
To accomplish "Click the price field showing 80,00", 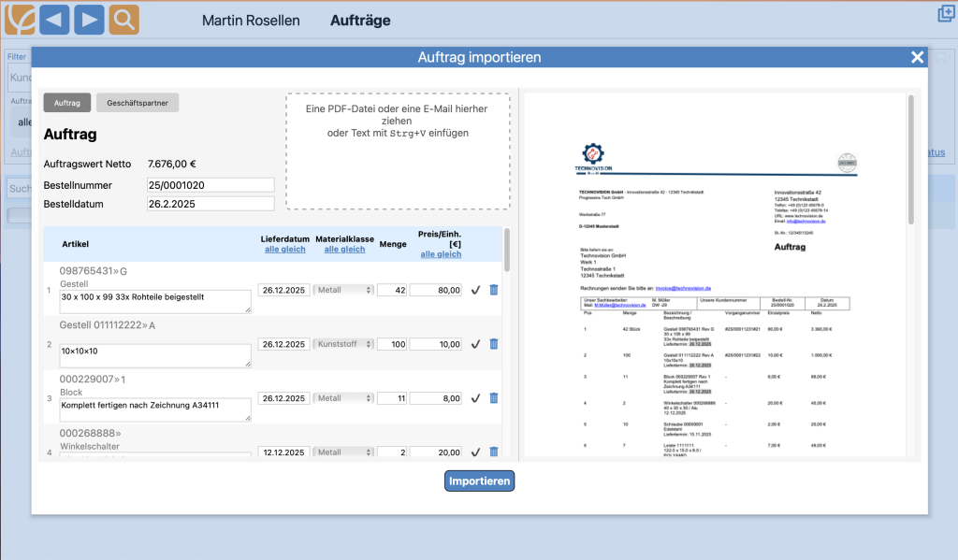I will pos(436,290).
